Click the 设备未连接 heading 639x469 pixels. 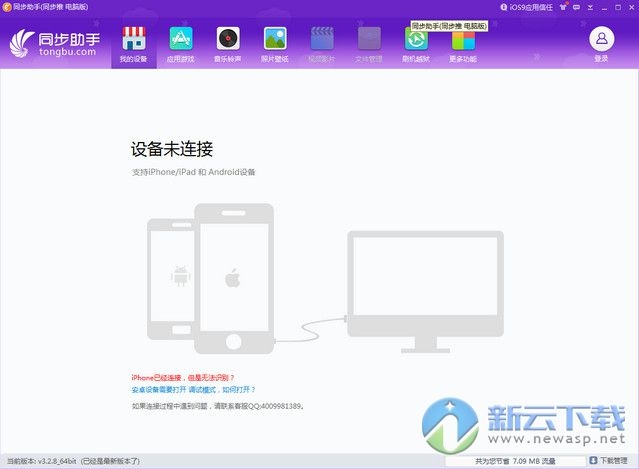(x=172, y=149)
